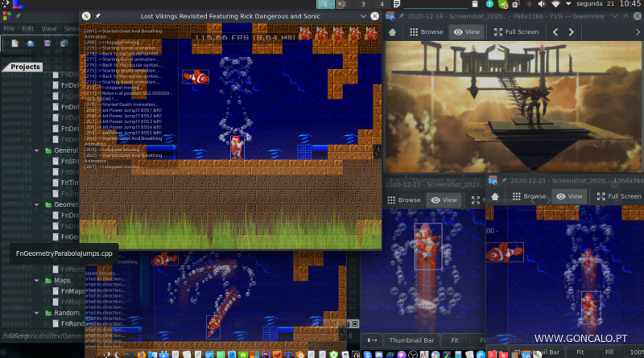
Task: Click the green update shield tray icon
Action: [502, 4]
